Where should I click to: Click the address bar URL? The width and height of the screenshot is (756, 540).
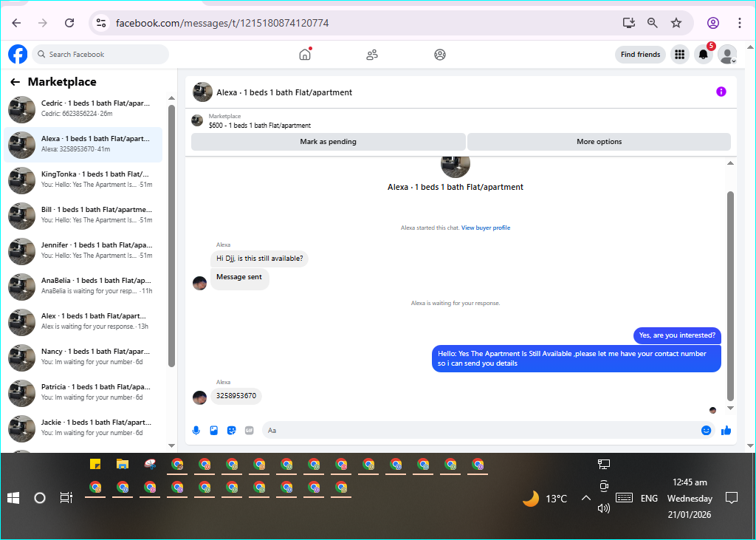222,23
